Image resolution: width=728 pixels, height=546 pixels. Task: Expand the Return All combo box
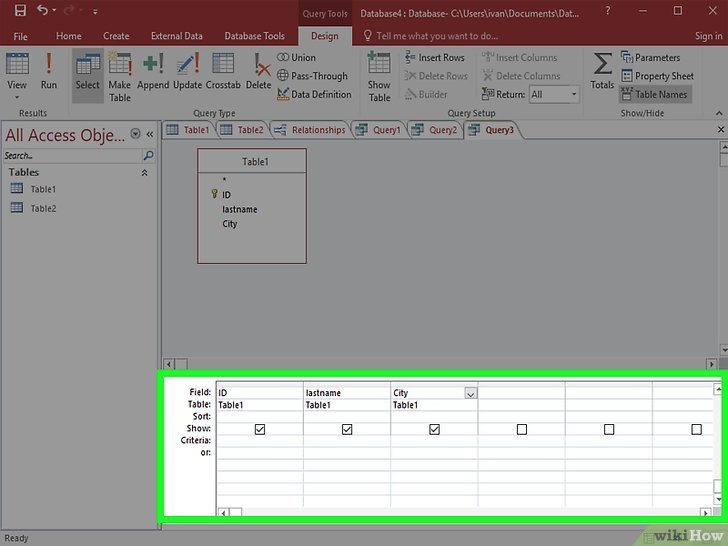574,94
